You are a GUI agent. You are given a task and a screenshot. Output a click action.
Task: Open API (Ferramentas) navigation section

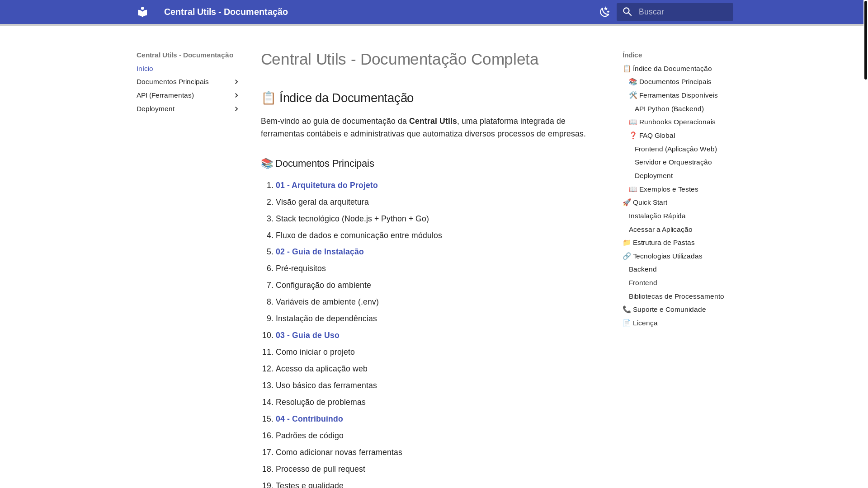[165, 95]
